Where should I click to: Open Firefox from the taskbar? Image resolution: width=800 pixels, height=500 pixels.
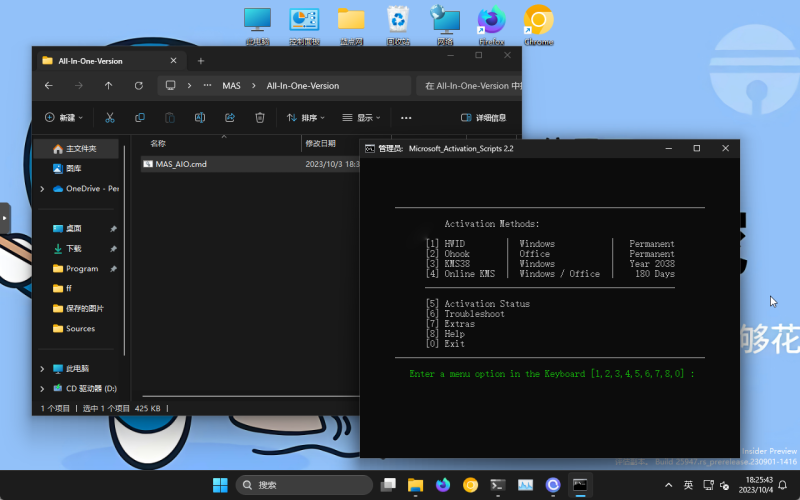coord(443,485)
